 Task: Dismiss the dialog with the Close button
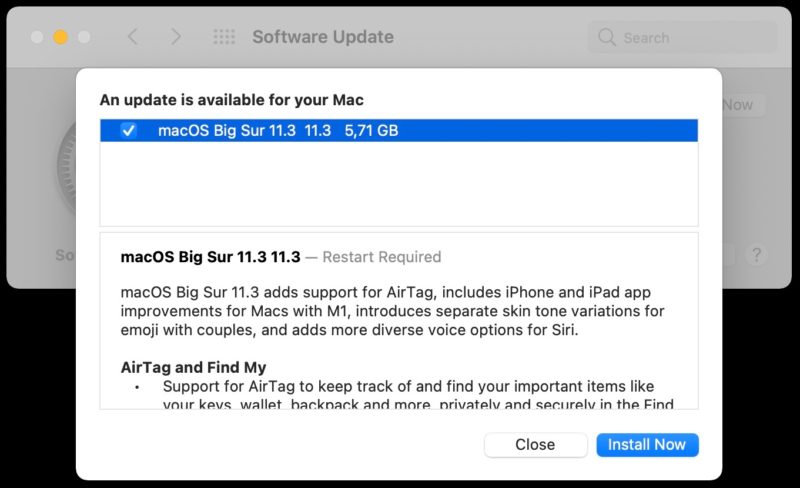coord(535,445)
